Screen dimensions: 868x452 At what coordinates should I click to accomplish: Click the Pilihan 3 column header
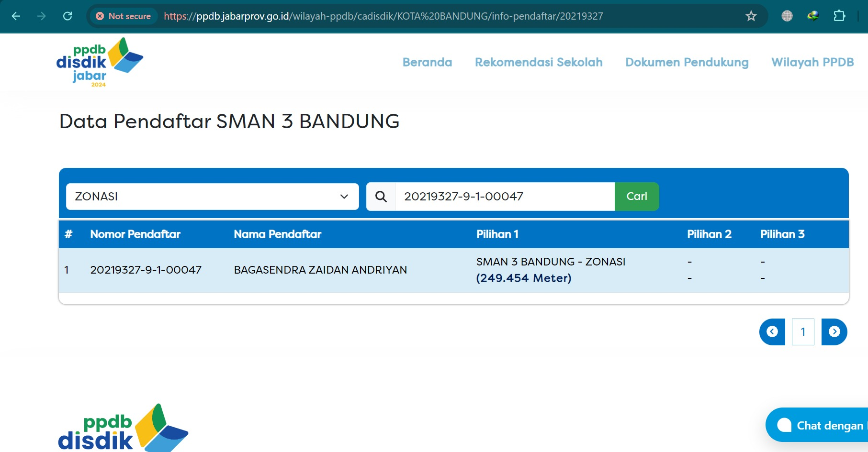(x=782, y=234)
